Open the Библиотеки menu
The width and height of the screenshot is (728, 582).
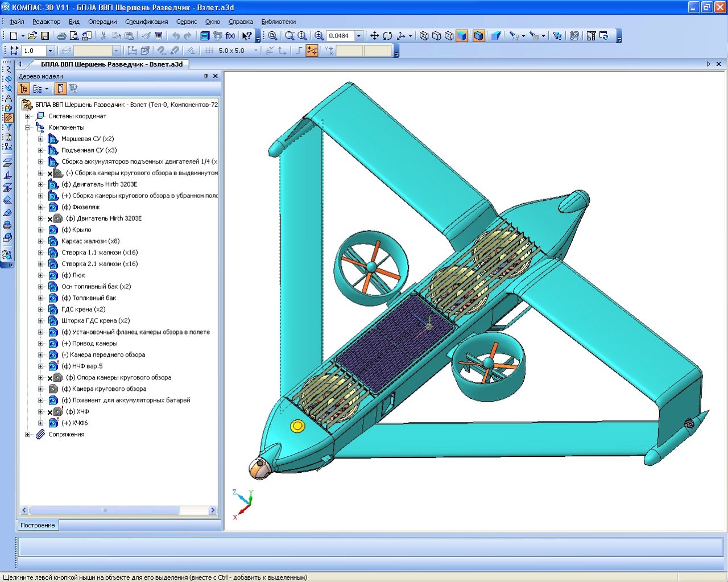(278, 22)
